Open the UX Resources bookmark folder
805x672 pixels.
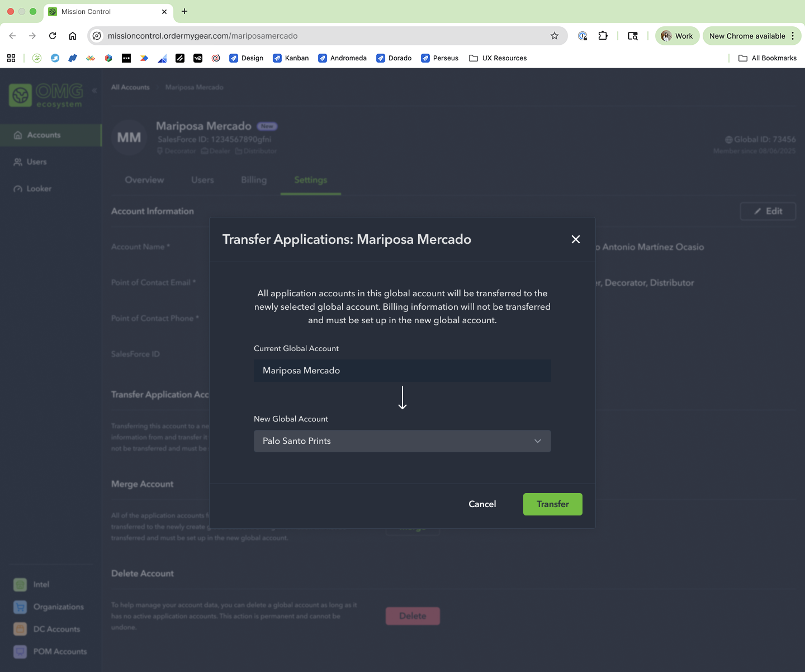pyautogui.click(x=498, y=58)
